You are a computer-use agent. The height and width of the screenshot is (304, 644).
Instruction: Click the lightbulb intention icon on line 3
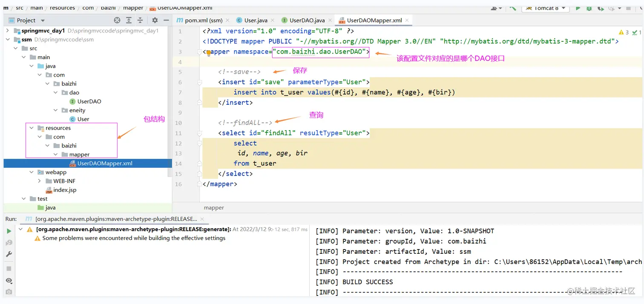209,52
